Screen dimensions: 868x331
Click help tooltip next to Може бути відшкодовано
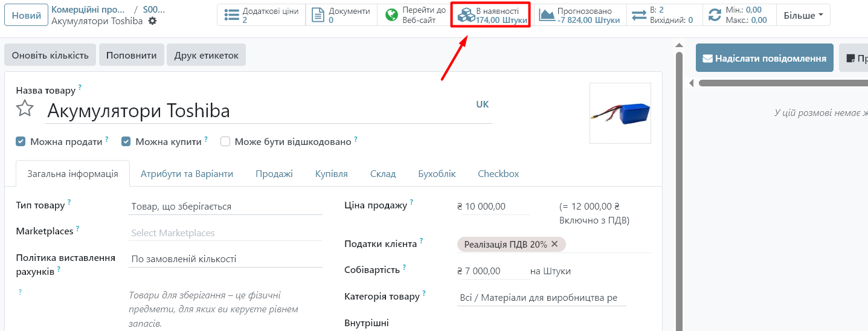pyautogui.click(x=356, y=139)
